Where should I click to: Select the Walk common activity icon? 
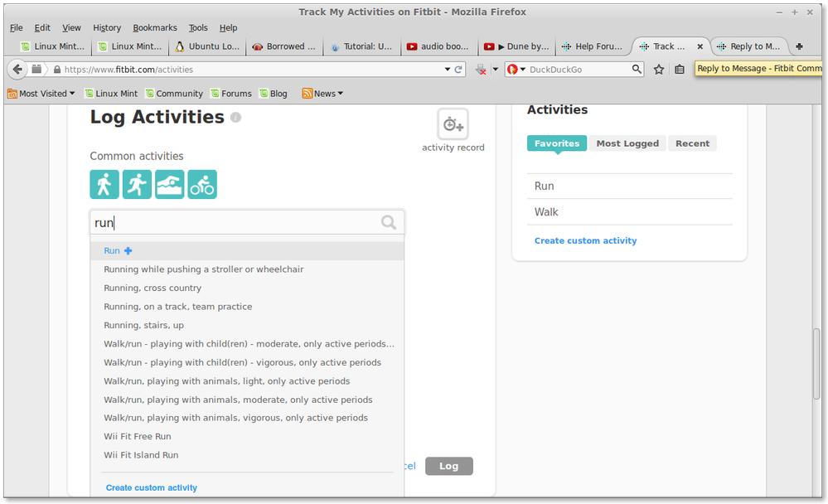pyautogui.click(x=104, y=184)
